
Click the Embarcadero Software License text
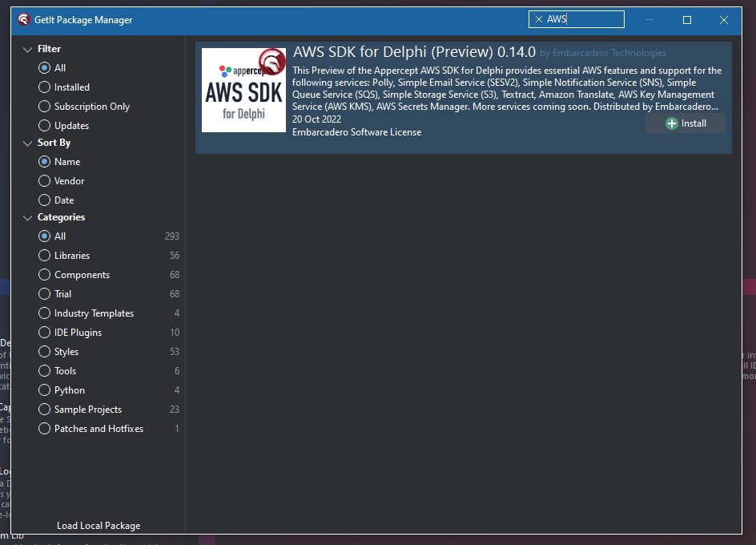357,132
